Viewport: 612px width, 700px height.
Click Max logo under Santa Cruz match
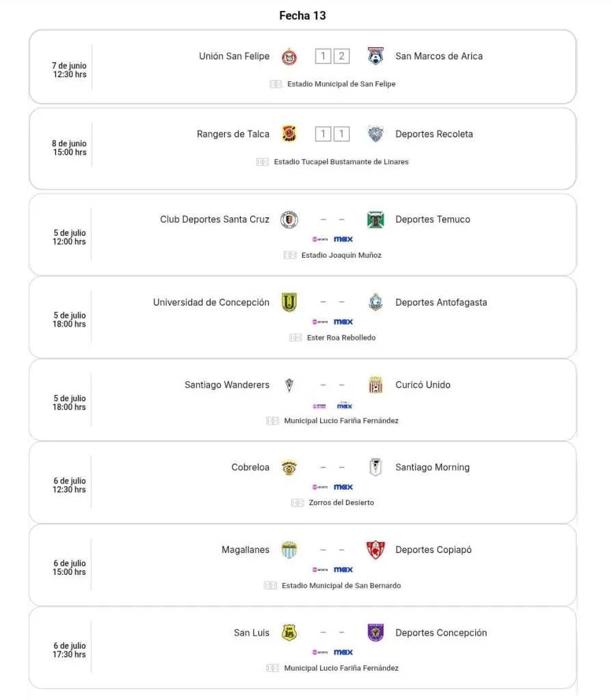(343, 239)
